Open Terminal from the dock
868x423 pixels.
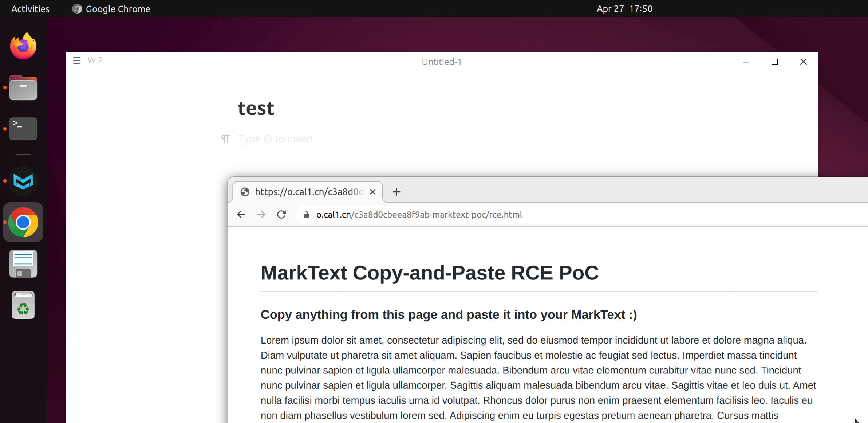pyautogui.click(x=23, y=129)
